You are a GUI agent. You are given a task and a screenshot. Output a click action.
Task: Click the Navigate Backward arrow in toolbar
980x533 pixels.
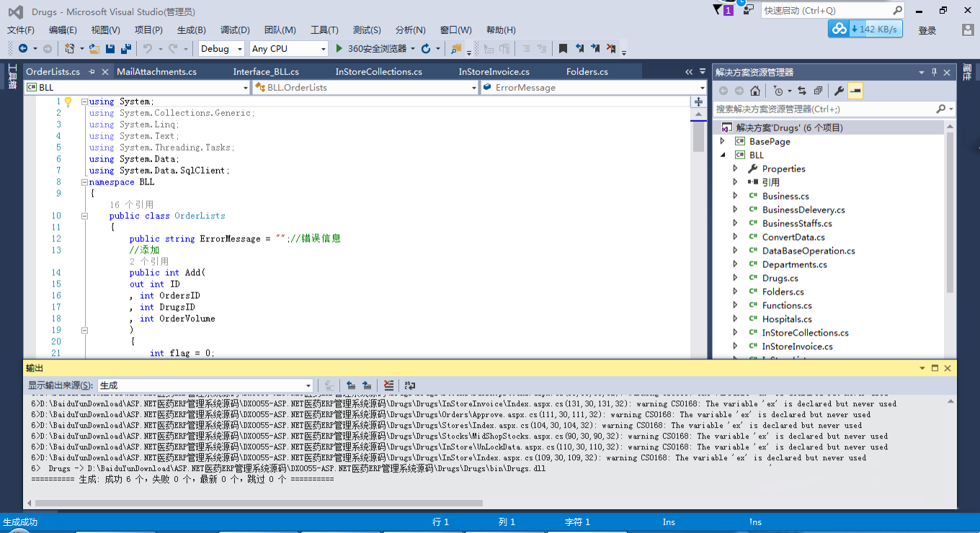[x=23, y=48]
